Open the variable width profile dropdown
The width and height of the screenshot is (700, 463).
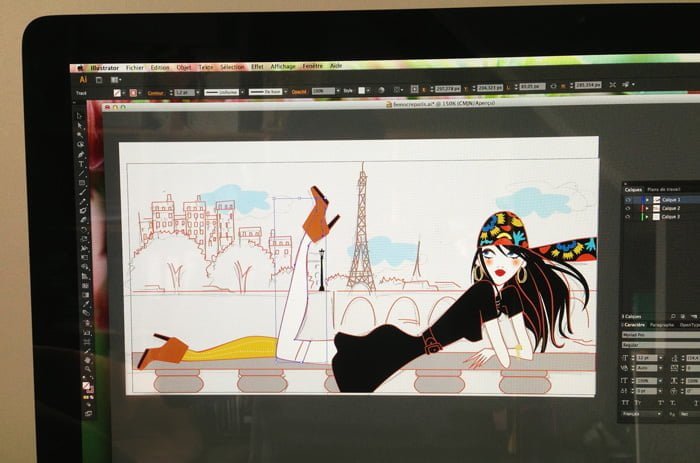[x=242, y=92]
